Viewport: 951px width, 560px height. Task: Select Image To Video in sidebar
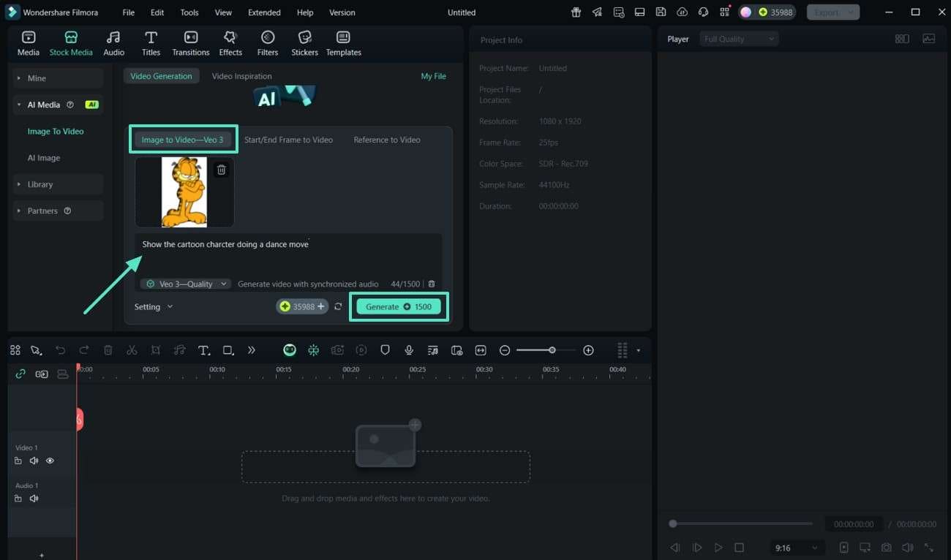click(x=56, y=132)
